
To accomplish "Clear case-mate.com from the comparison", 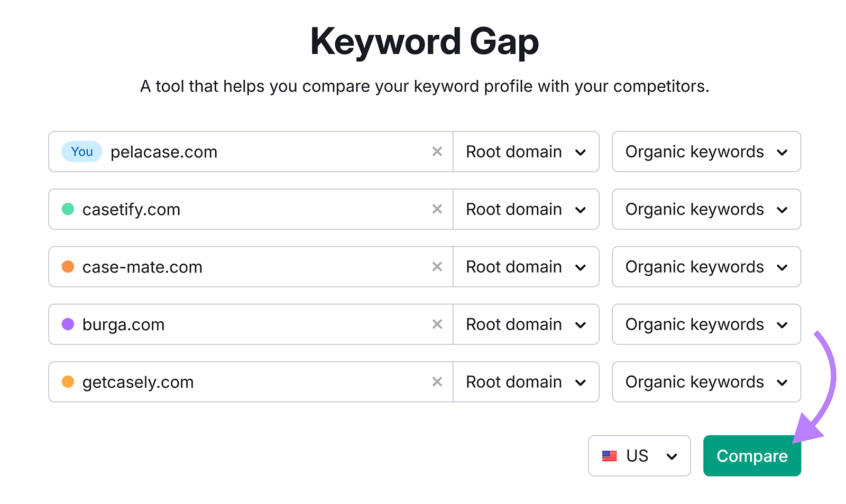I will coord(437,267).
